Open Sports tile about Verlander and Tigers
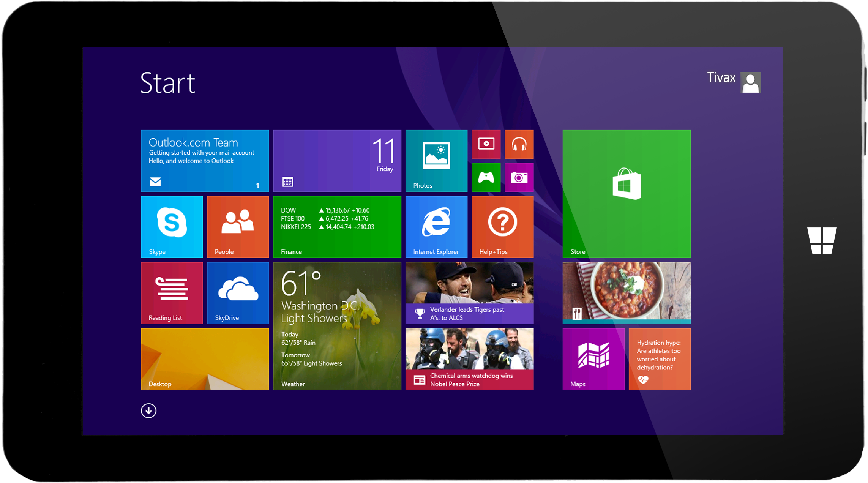The image size is (868, 483). (x=469, y=293)
